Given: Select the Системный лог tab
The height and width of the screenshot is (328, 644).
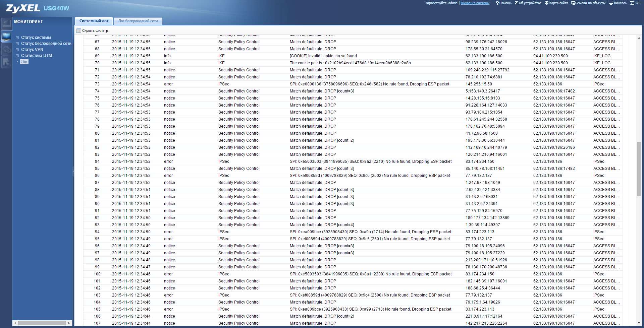Looking at the screenshot, I should 94,21.
